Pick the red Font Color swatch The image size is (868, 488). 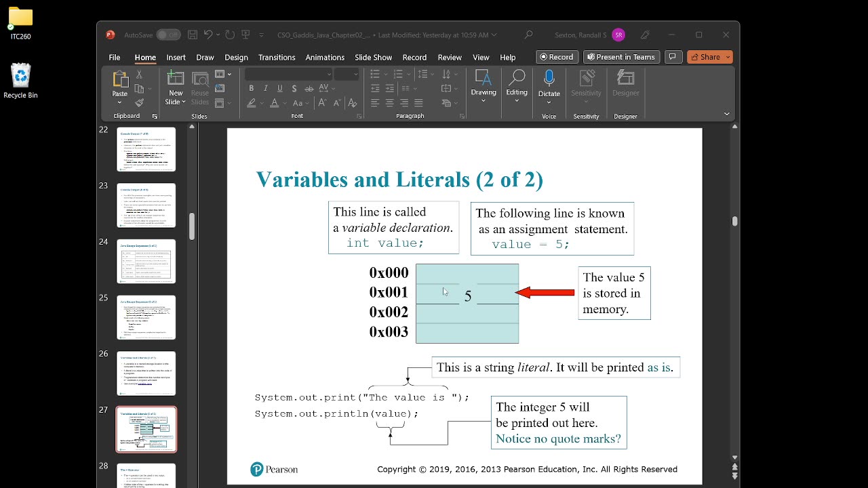pos(274,104)
